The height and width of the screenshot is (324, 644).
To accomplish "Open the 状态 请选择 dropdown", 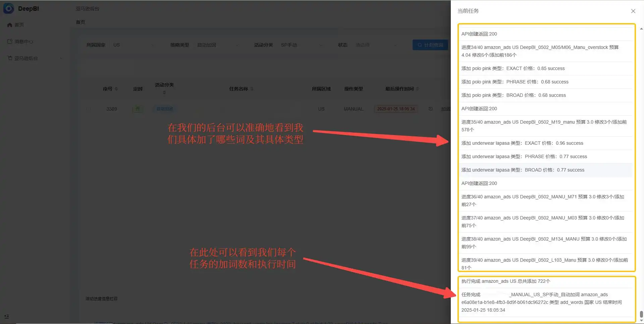I will (376, 45).
